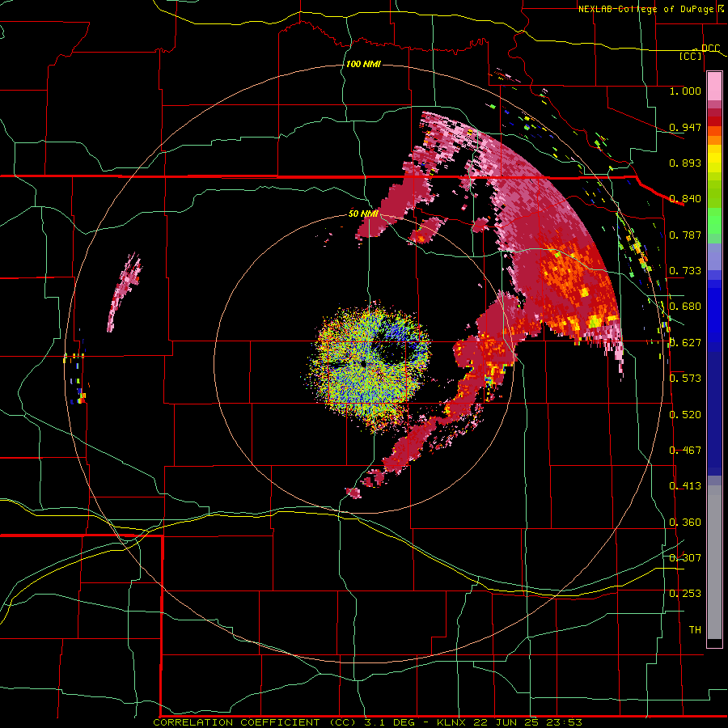The image size is (728, 728).
Task: Click the gray lower segment of color bar
Action: pos(714,562)
